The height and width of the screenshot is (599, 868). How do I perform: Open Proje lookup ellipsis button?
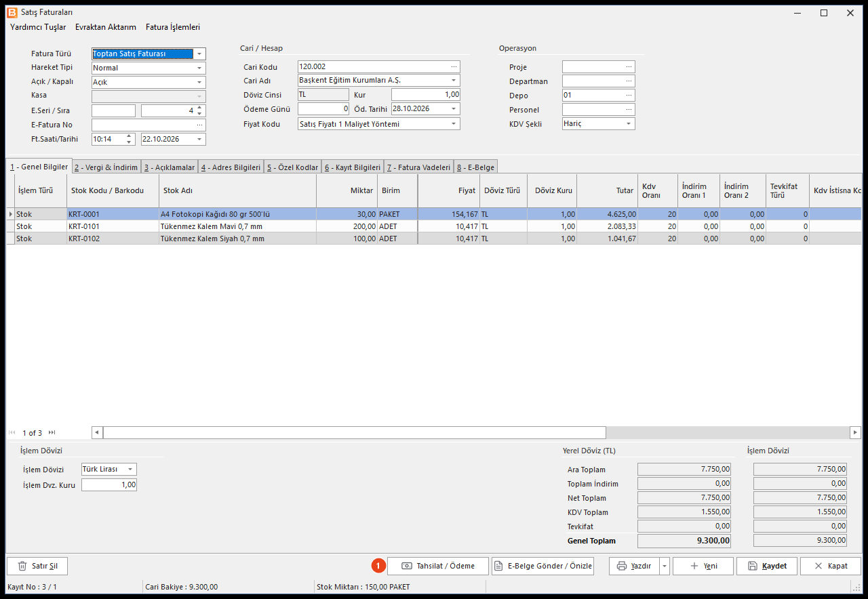click(629, 66)
